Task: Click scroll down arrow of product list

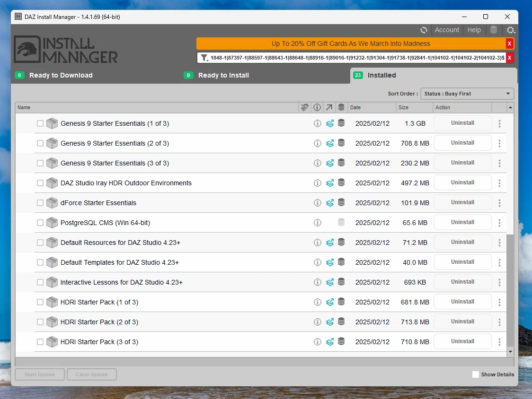Action: pos(510,352)
